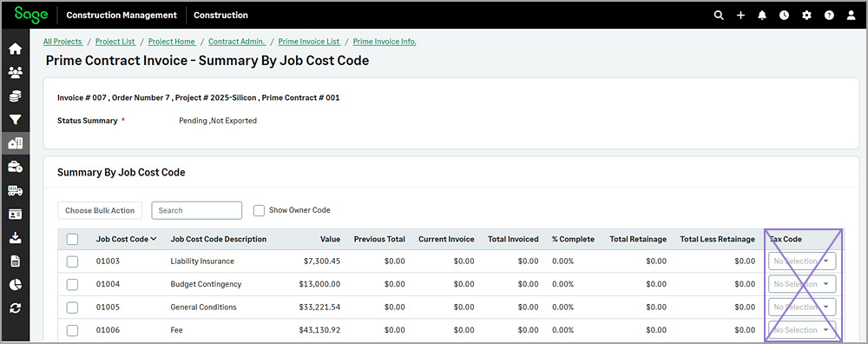868x344 pixels.
Task: Open Tax Code dropdown for Liability Insurance
Action: click(x=802, y=261)
